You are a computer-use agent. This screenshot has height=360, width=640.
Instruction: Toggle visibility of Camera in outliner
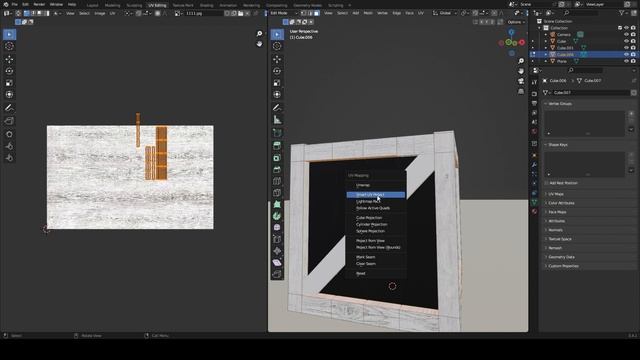[627, 35]
